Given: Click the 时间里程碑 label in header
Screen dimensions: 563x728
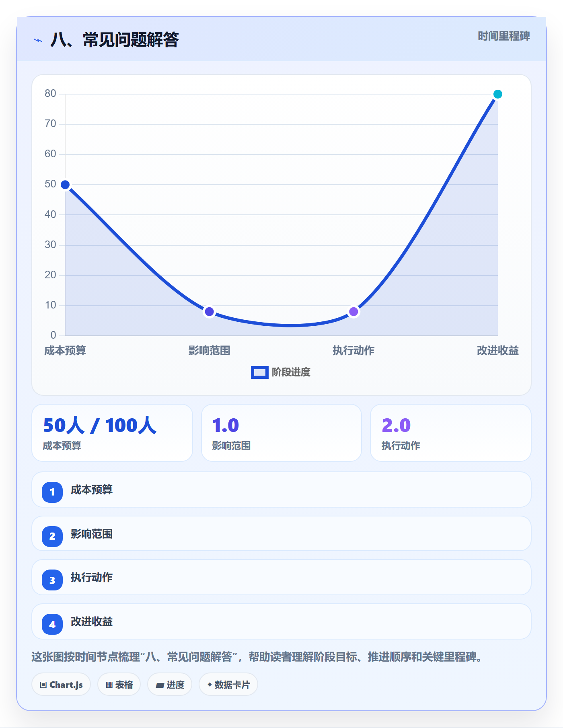Looking at the screenshot, I should coord(503,36).
